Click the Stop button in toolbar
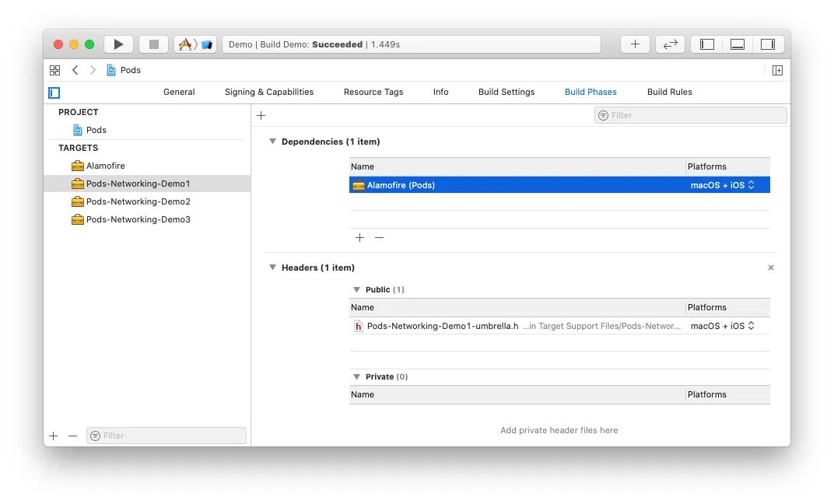 point(153,44)
